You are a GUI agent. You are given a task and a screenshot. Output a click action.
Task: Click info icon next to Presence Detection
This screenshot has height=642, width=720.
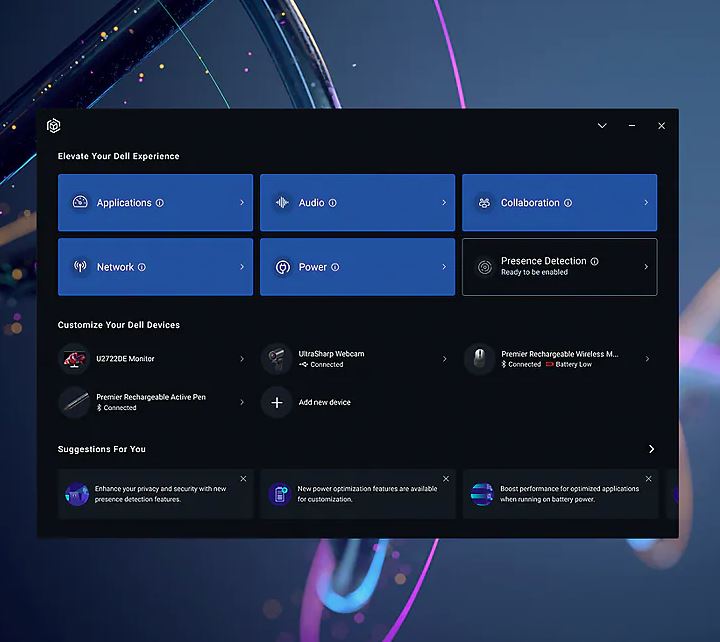tap(594, 261)
